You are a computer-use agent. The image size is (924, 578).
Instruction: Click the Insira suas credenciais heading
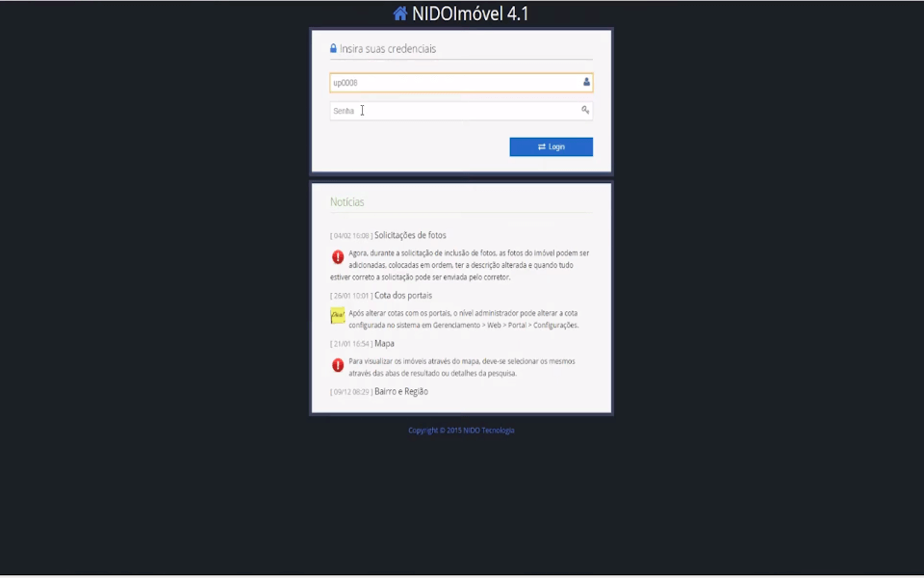point(388,48)
